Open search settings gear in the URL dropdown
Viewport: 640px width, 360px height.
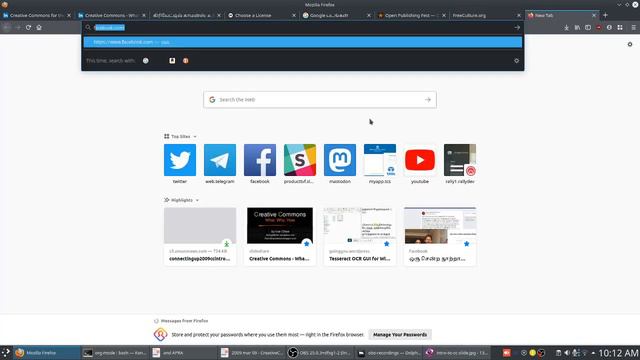pyautogui.click(x=516, y=60)
